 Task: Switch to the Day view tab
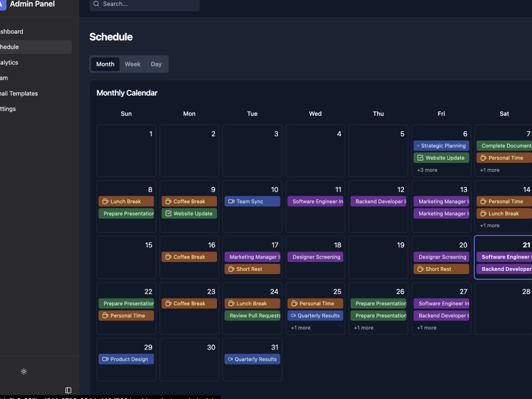point(156,64)
